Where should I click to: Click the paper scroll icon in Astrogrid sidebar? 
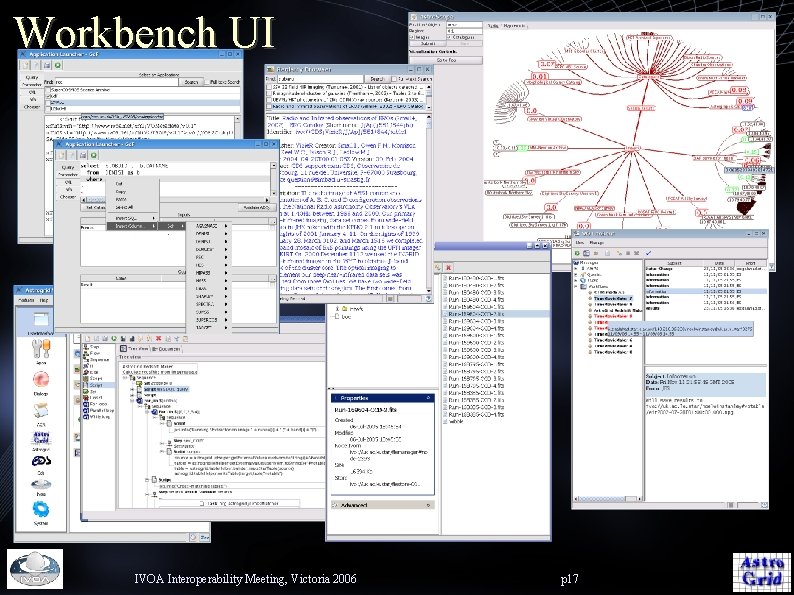[41, 410]
